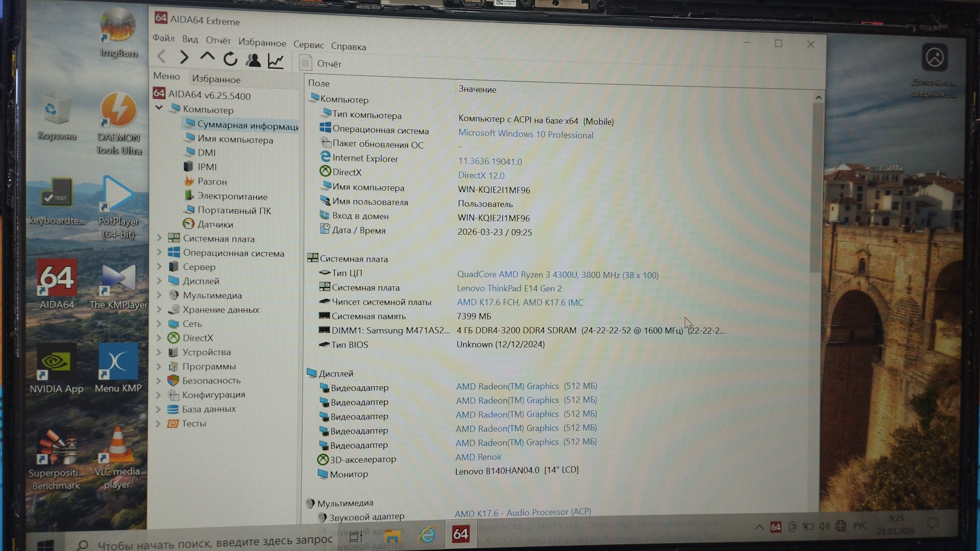The width and height of the screenshot is (980, 551).
Task: Open user management toolbar icon
Action: (253, 60)
